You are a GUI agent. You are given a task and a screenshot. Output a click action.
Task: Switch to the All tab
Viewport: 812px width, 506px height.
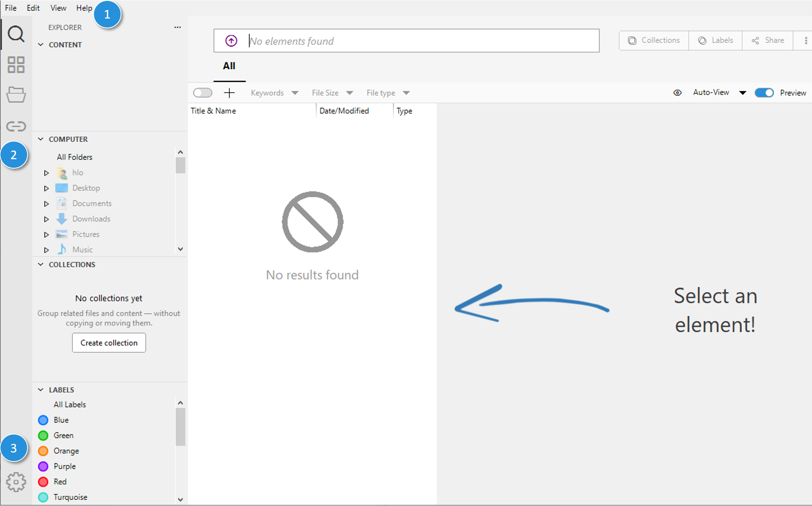point(229,66)
